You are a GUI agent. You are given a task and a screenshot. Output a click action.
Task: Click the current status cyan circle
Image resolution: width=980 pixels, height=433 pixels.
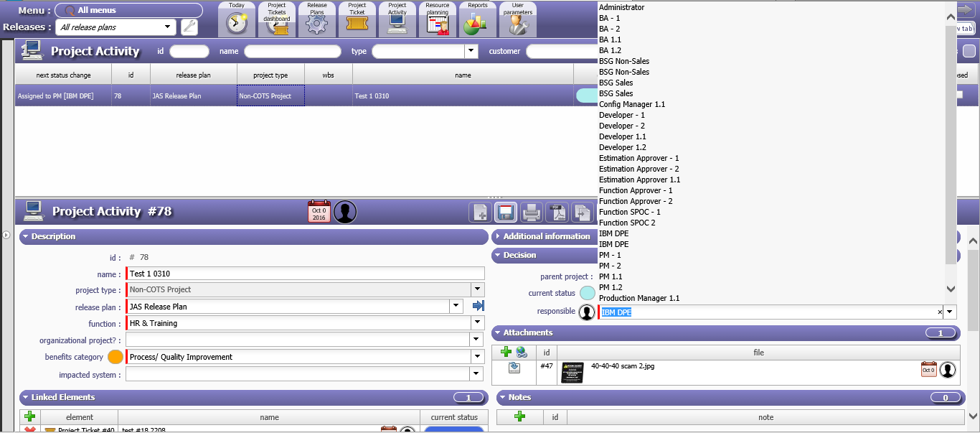(588, 293)
